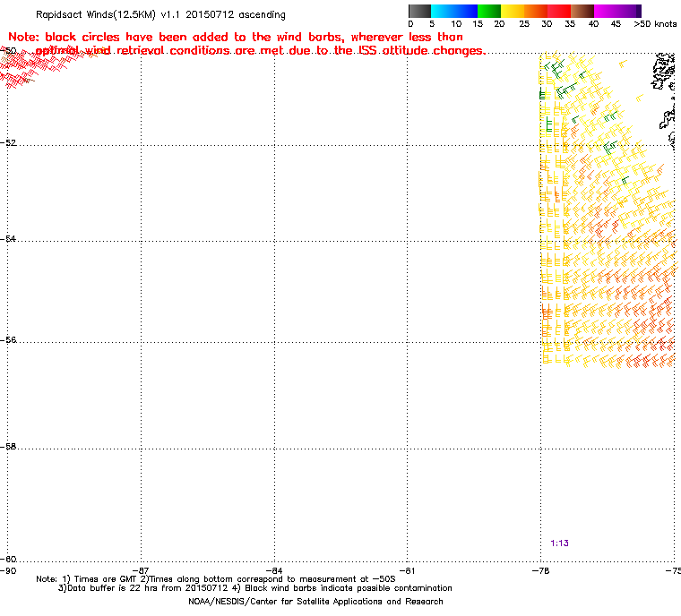Image resolution: width=681 pixels, height=616 pixels.
Task: Click the 'Data buffer is 22 hrs' footnote line
Action: coord(255,588)
